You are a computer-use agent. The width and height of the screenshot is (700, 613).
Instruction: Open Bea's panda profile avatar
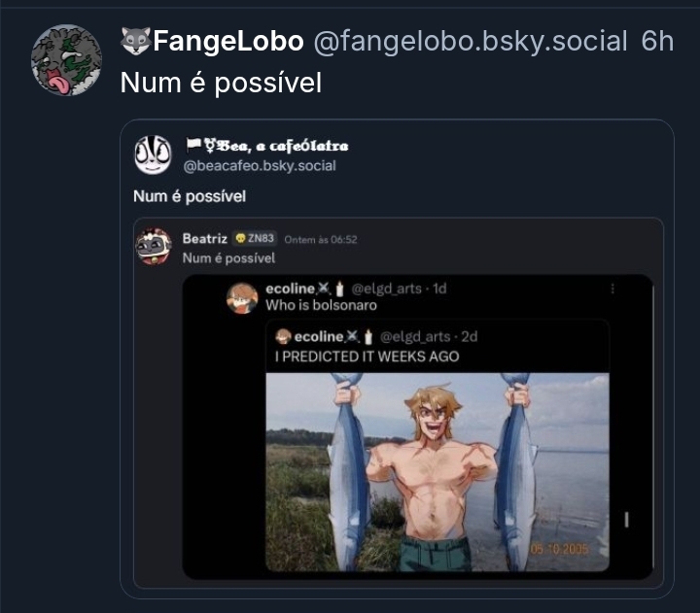(153, 154)
